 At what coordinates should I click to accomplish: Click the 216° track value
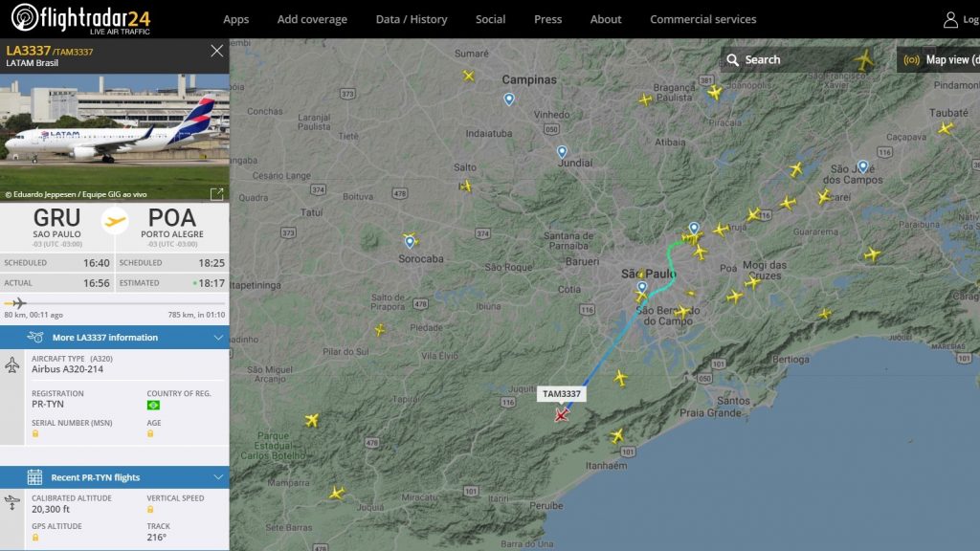pos(156,538)
